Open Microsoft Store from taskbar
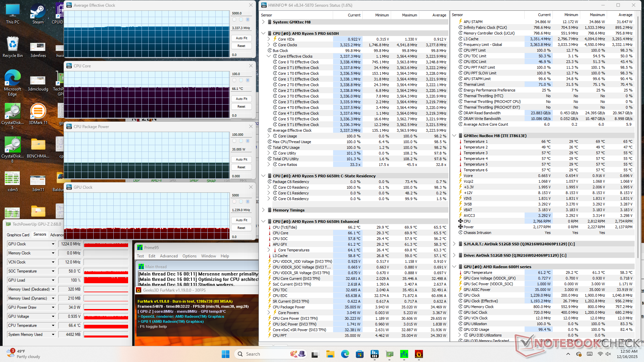Viewport: 644px width, 362px height. [x=360, y=354]
